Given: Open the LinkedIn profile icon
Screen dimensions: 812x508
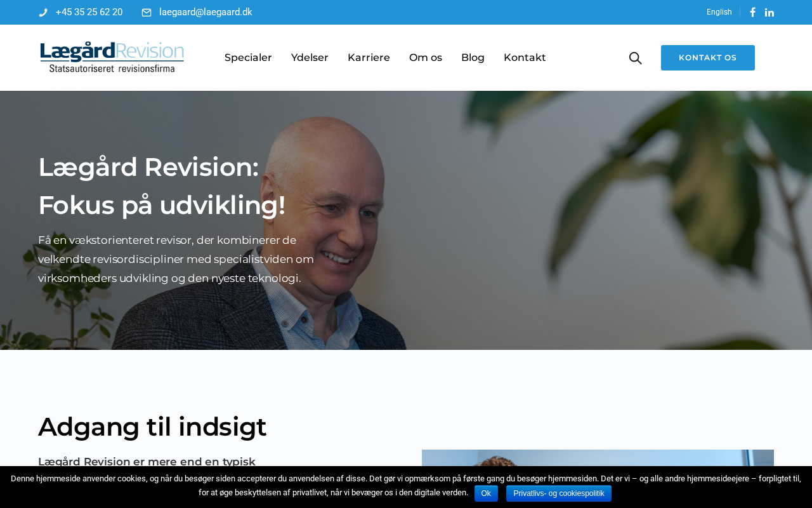Looking at the screenshot, I should click(769, 12).
